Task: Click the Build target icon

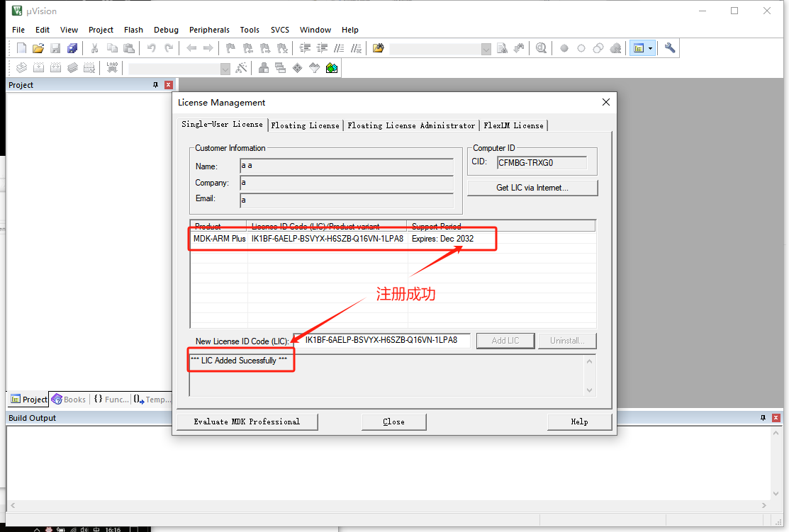Action: click(38, 68)
